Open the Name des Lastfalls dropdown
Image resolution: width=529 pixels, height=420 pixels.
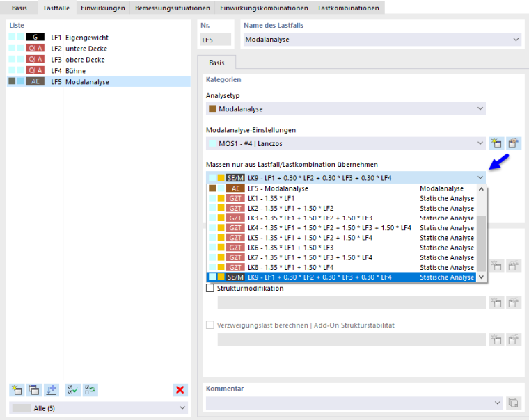click(516, 40)
